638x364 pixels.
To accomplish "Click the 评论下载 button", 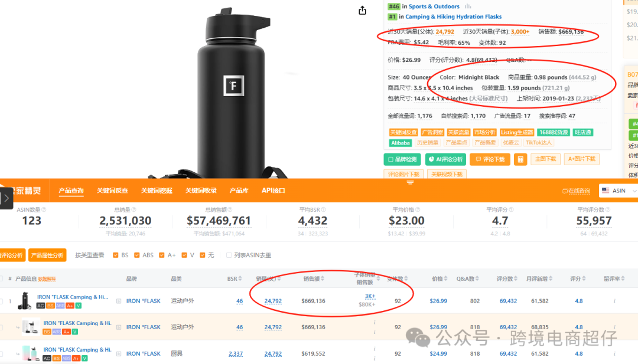I will (x=490, y=159).
